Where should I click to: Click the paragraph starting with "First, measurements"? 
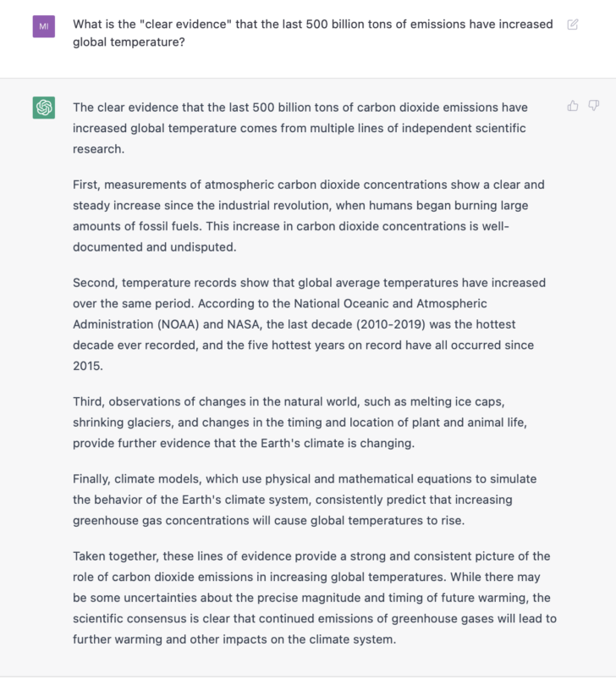pos(308,215)
